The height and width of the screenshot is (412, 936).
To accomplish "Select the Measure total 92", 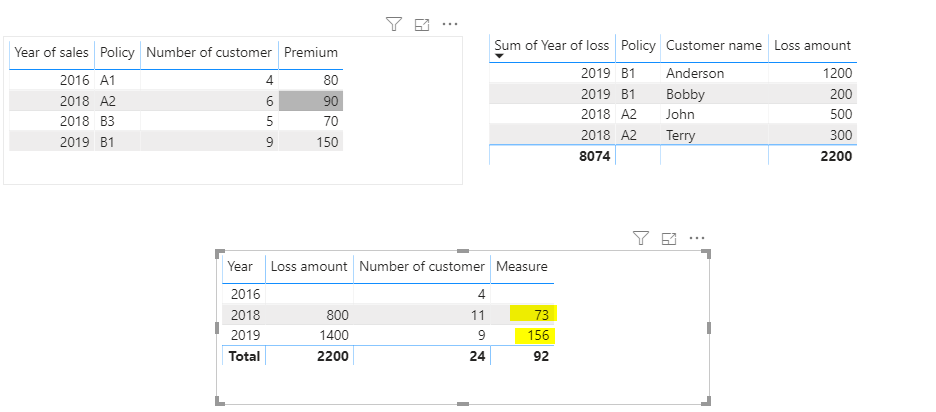I will click(541, 356).
